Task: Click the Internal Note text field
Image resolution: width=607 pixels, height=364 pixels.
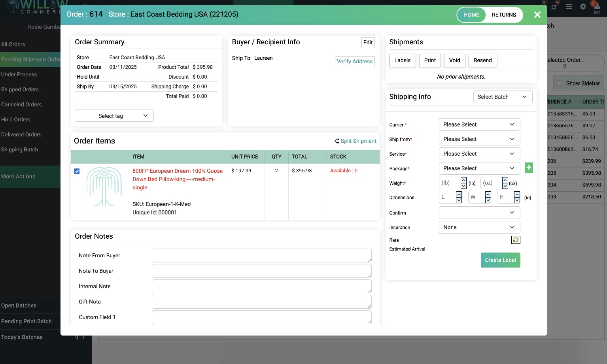Action: pyautogui.click(x=261, y=286)
